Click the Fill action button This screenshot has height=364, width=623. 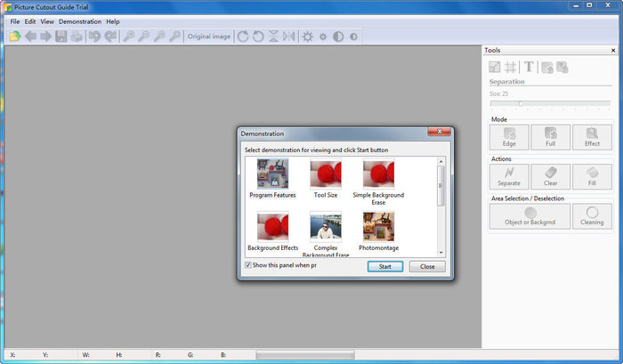tap(592, 177)
